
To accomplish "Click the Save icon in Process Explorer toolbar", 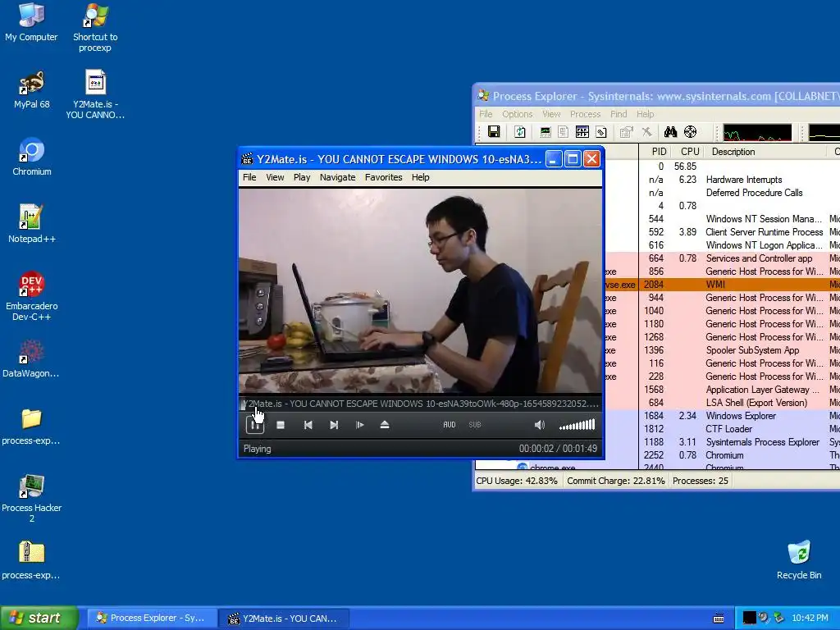I will coord(494,132).
